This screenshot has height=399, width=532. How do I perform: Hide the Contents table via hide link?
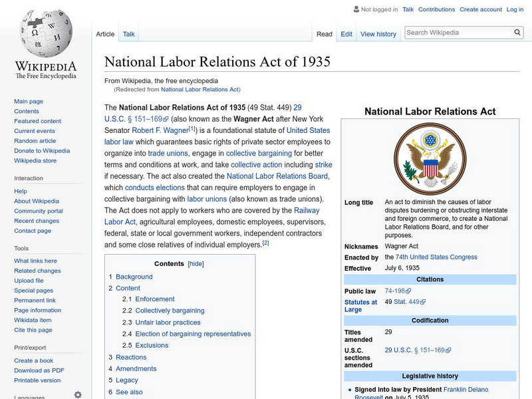pyautogui.click(x=196, y=263)
